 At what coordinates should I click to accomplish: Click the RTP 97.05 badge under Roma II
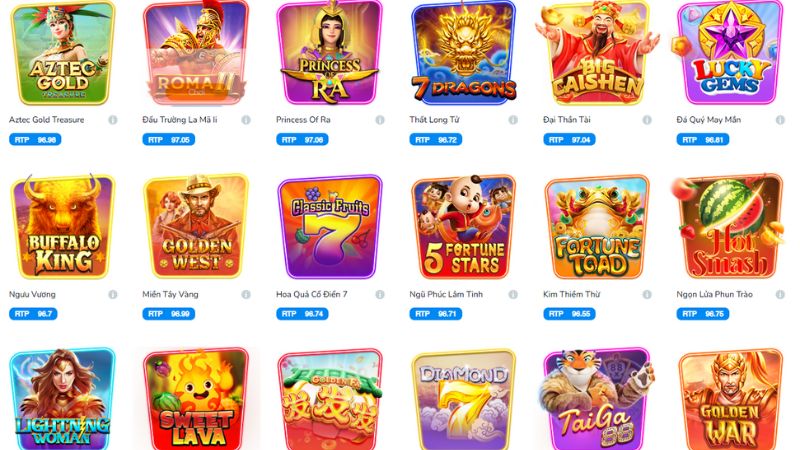point(168,139)
